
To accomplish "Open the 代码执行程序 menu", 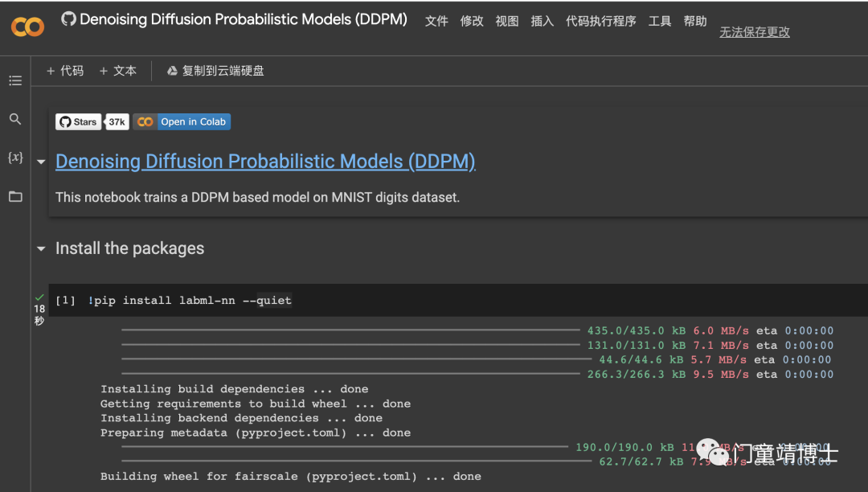I will [x=600, y=21].
